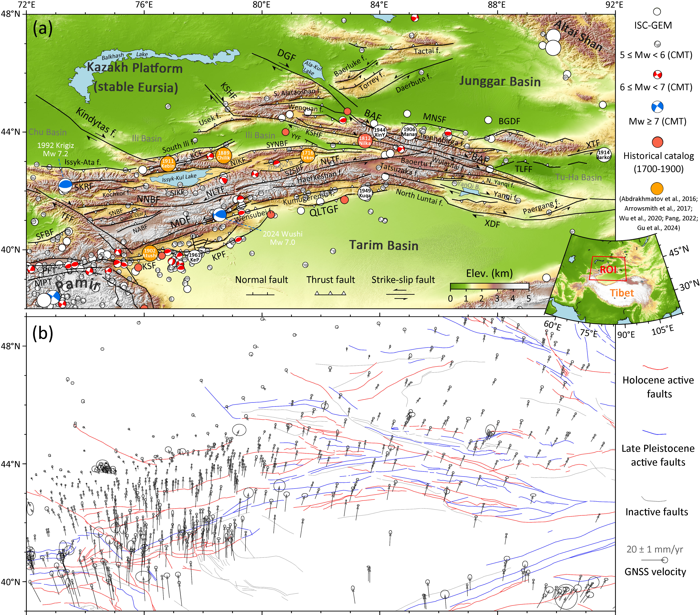Click the blue 1992 Krigiz focal mechanism beachball
Viewport: 700px width, 615px height.
[65, 185]
